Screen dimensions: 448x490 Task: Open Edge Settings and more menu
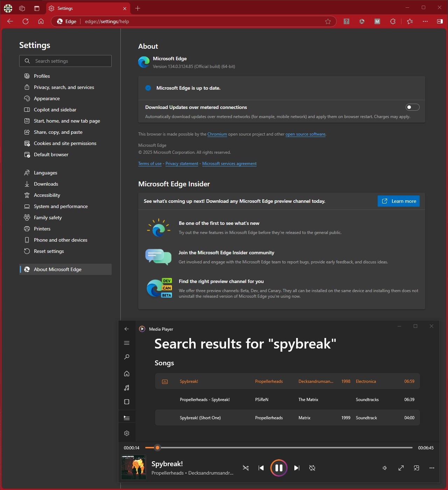click(x=425, y=21)
